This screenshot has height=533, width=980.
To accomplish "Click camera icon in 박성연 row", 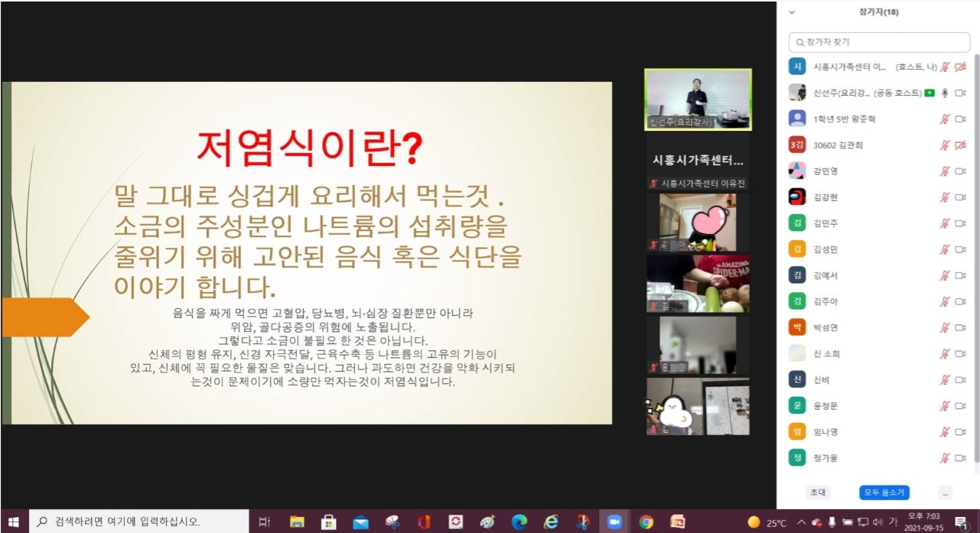I will (x=960, y=327).
